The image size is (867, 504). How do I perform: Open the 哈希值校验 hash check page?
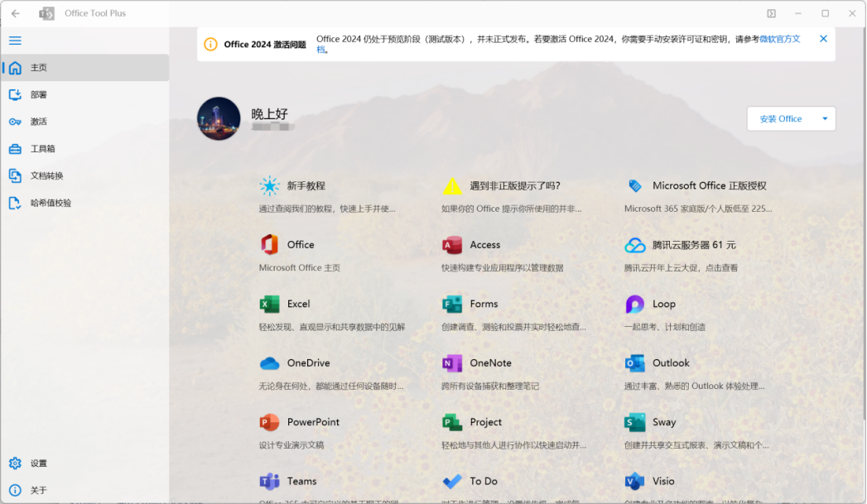point(85,203)
